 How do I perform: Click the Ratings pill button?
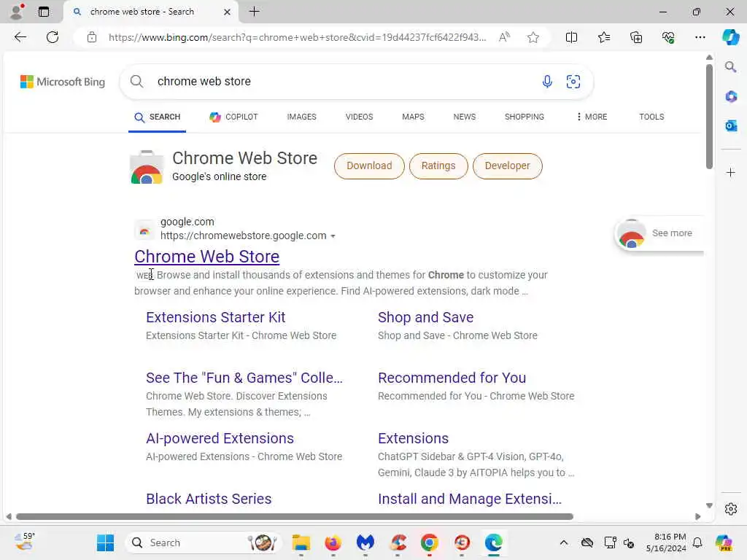pos(438,166)
